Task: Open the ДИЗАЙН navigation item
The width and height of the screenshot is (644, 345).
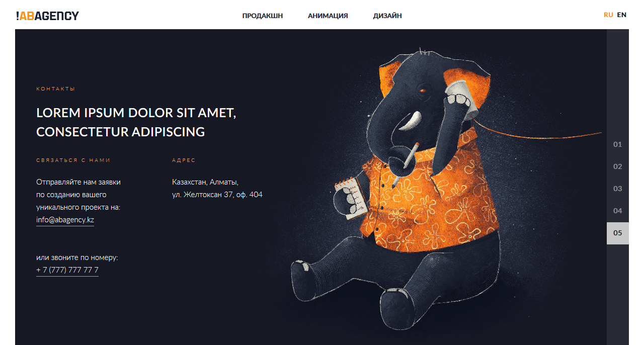Action: (387, 16)
